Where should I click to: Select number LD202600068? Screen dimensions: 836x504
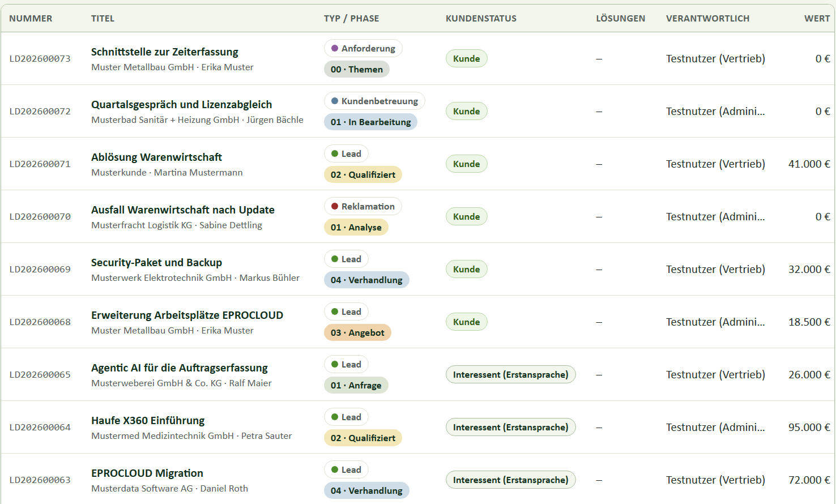coord(40,322)
